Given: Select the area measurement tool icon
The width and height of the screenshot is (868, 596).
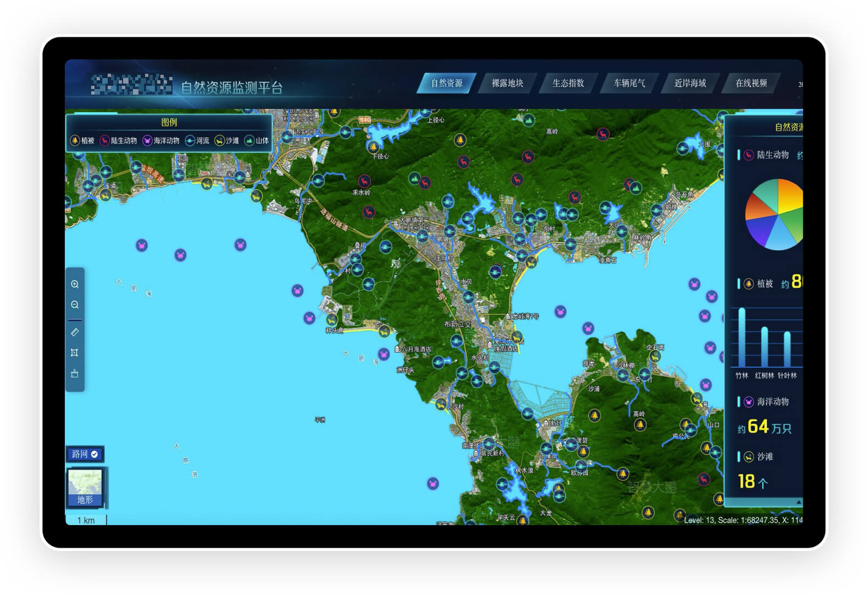Looking at the screenshot, I should coord(75,352).
